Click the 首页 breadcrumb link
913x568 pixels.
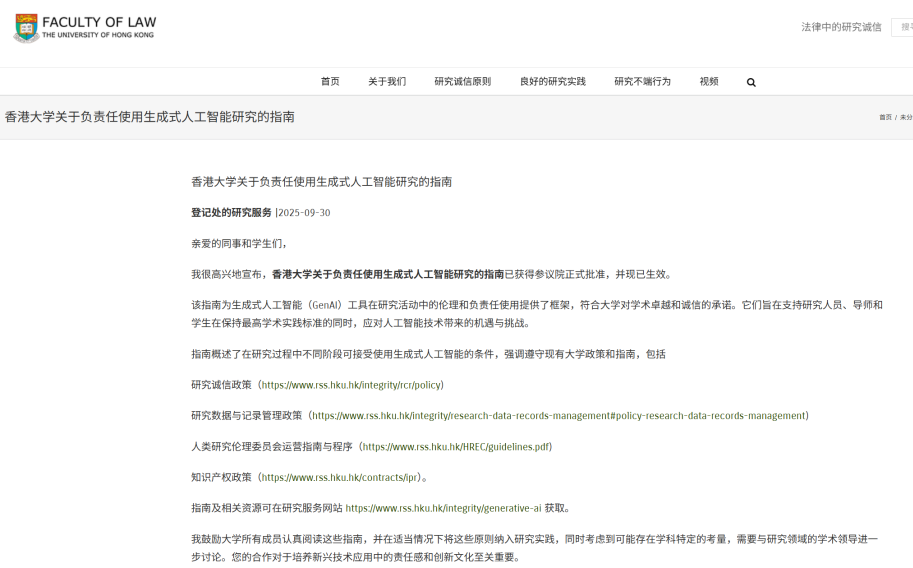[x=885, y=117]
